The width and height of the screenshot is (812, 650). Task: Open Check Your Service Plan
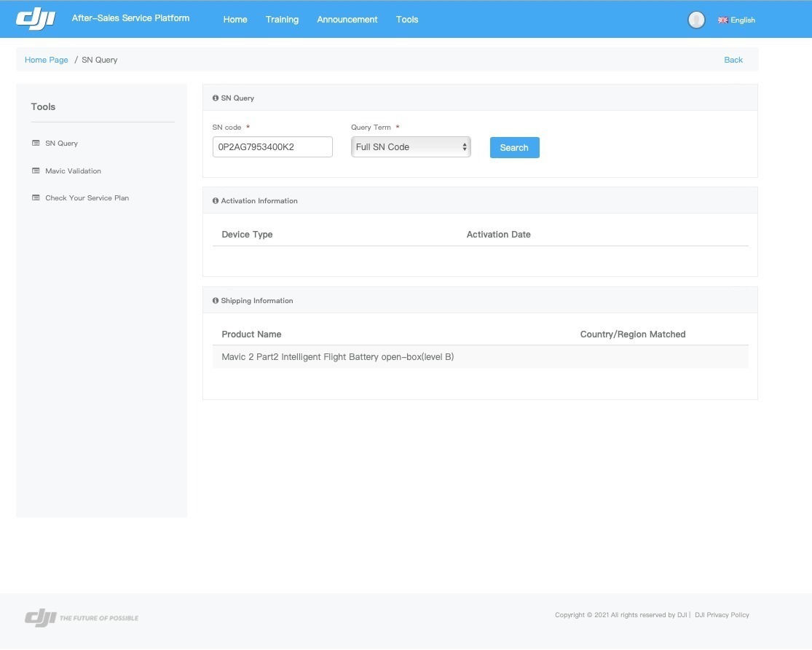pos(87,197)
